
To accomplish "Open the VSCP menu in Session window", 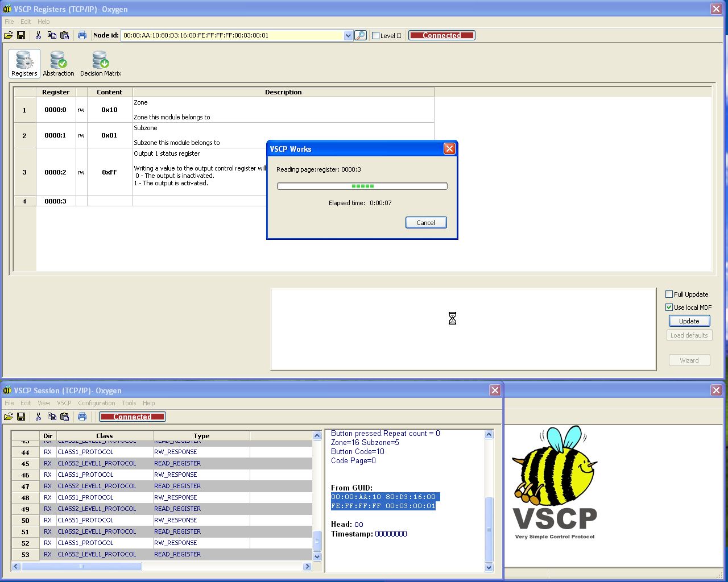I will coord(64,403).
